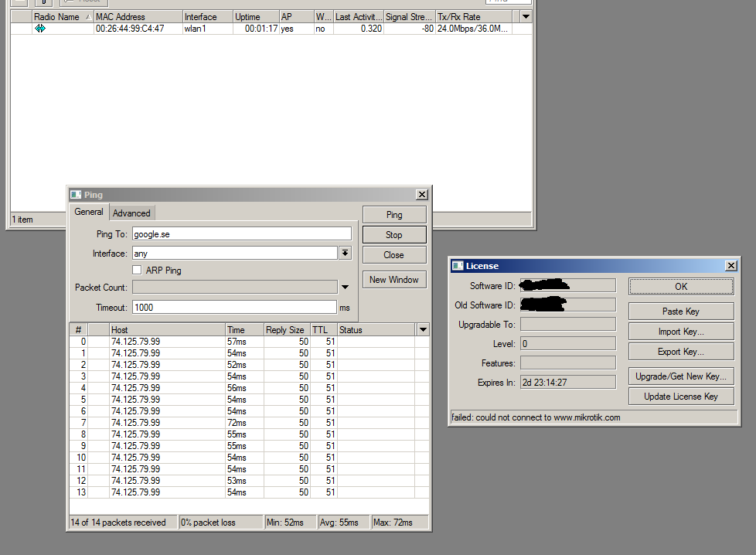The height and width of the screenshot is (555, 756).
Task: Sort by Signal Strength column header
Action: [x=410, y=17]
